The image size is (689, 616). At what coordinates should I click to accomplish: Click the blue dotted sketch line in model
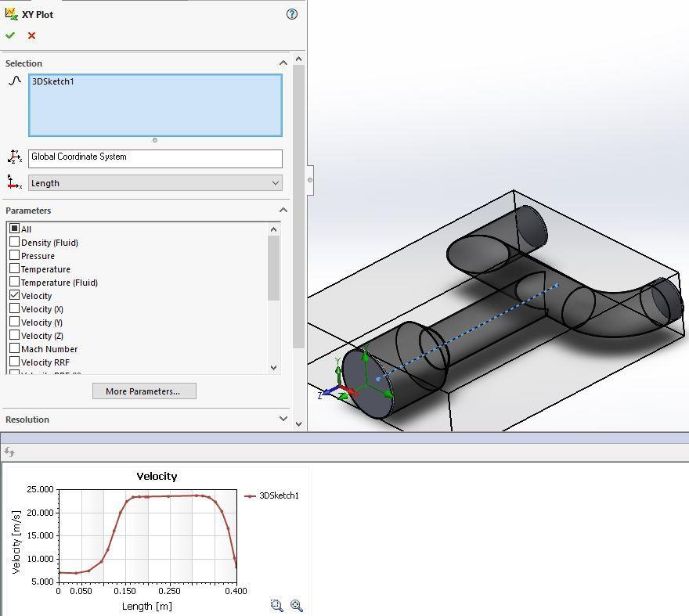click(467, 332)
